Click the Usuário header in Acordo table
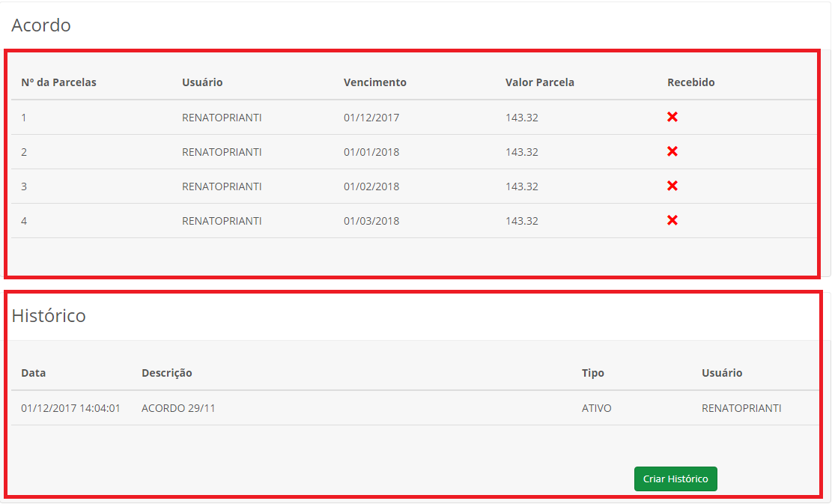The image size is (832, 504). (x=202, y=82)
